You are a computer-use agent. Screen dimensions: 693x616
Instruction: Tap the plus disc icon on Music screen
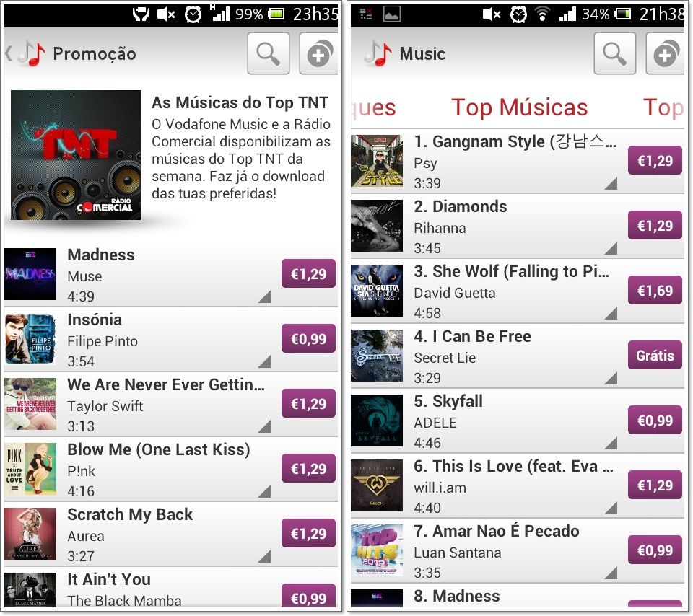point(666,53)
